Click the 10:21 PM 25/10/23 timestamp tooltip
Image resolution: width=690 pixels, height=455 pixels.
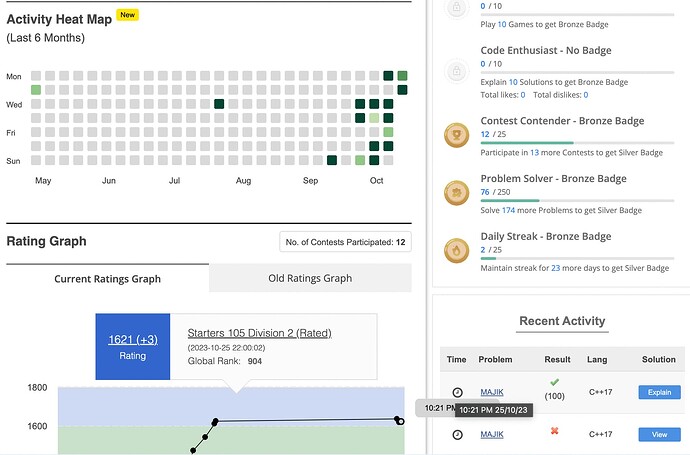493,410
